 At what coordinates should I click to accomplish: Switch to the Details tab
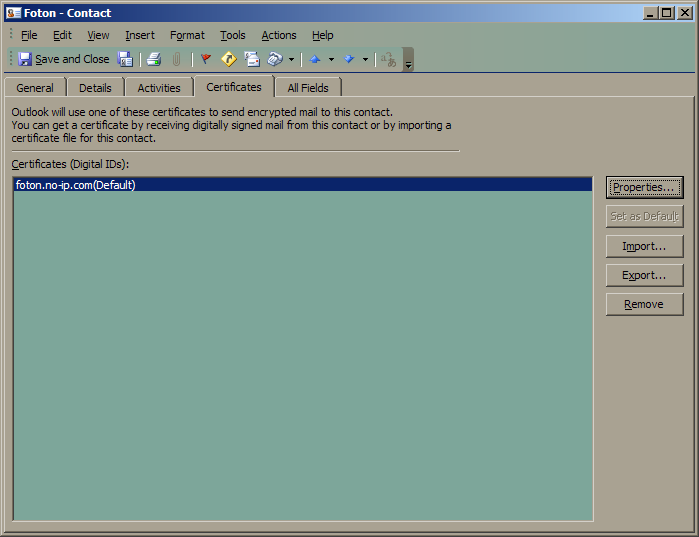[95, 88]
